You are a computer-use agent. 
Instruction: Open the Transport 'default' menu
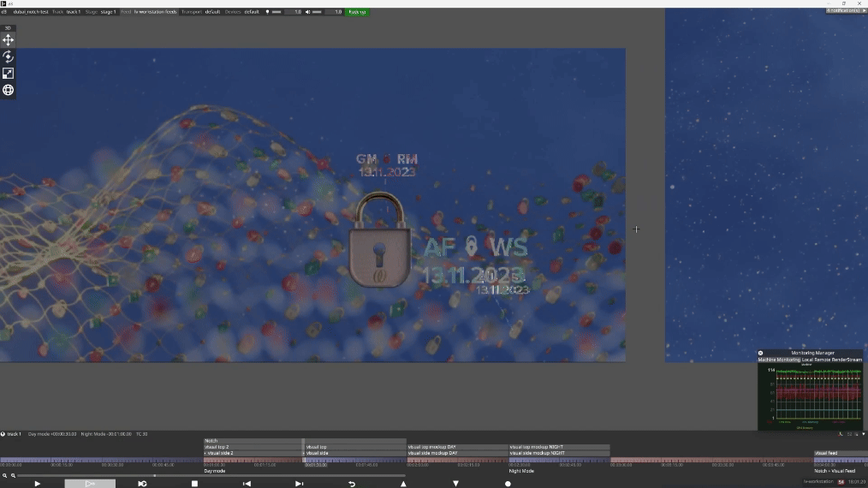click(x=201, y=12)
